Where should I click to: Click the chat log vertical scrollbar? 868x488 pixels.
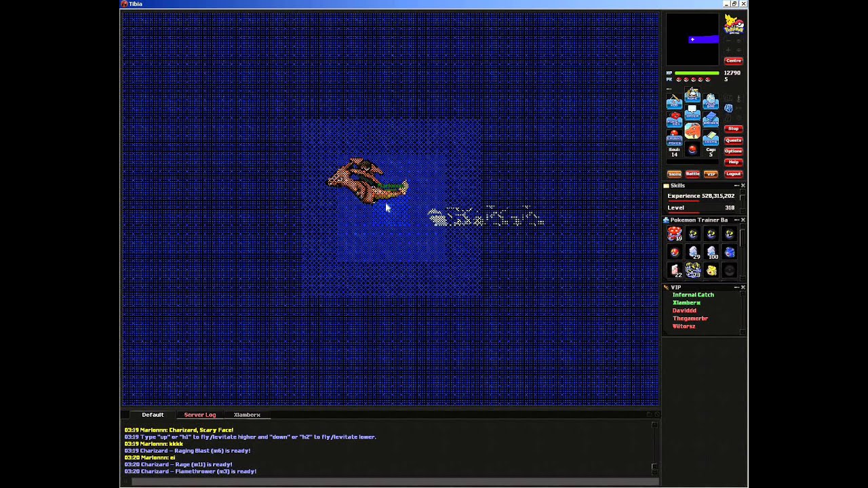pos(654,448)
